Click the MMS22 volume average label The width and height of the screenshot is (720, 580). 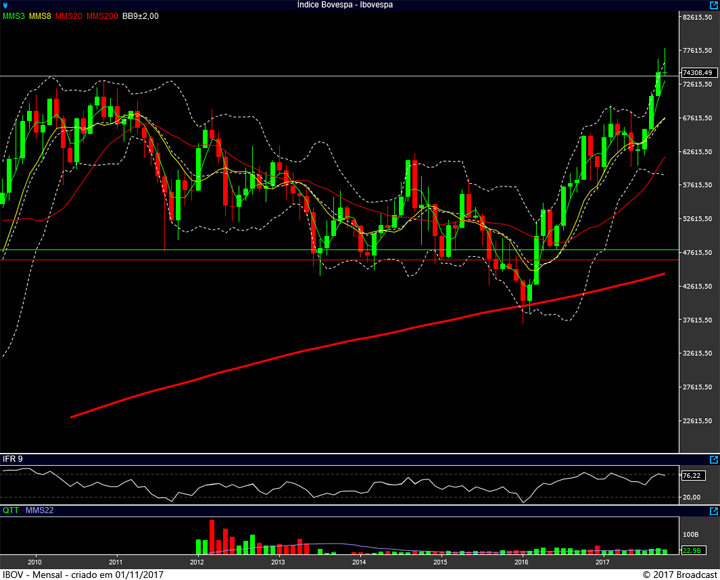pos(40,509)
